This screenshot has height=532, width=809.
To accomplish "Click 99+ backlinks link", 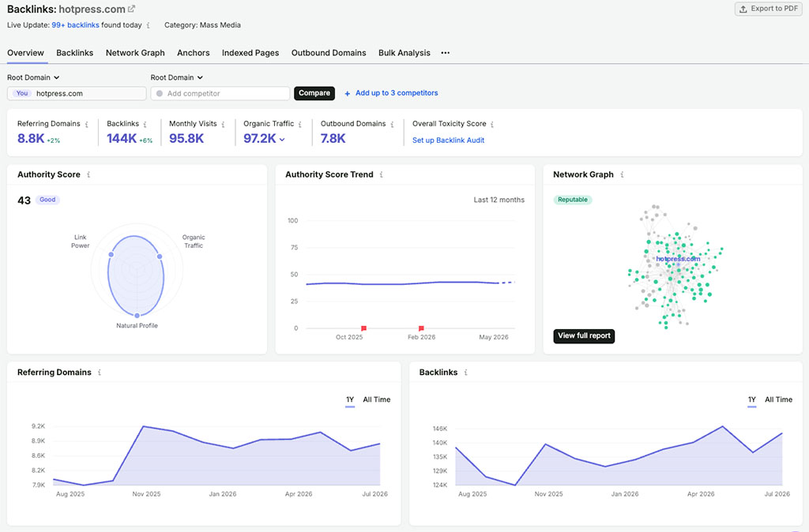I will coord(75,25).
